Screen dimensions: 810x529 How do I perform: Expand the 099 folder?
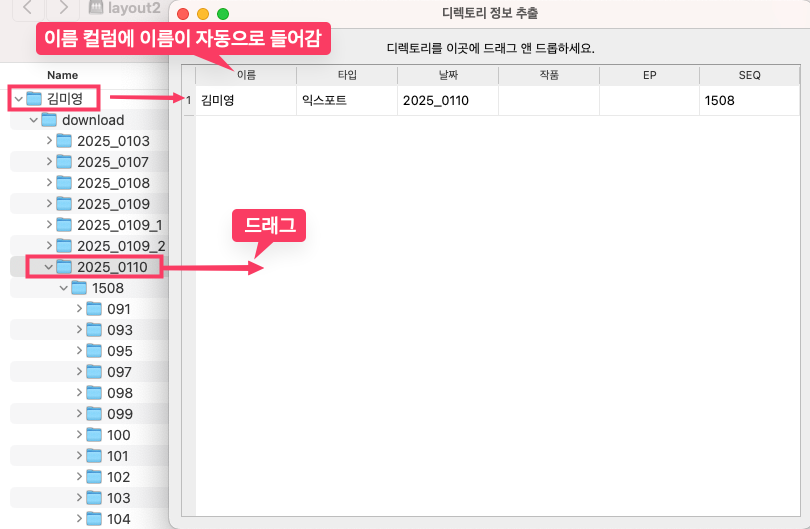[x=79, y=414]
